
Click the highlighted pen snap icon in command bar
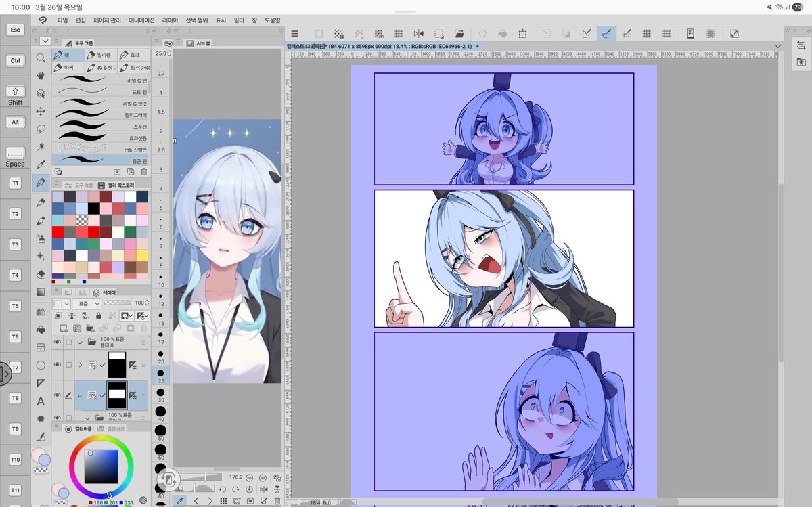607,33
